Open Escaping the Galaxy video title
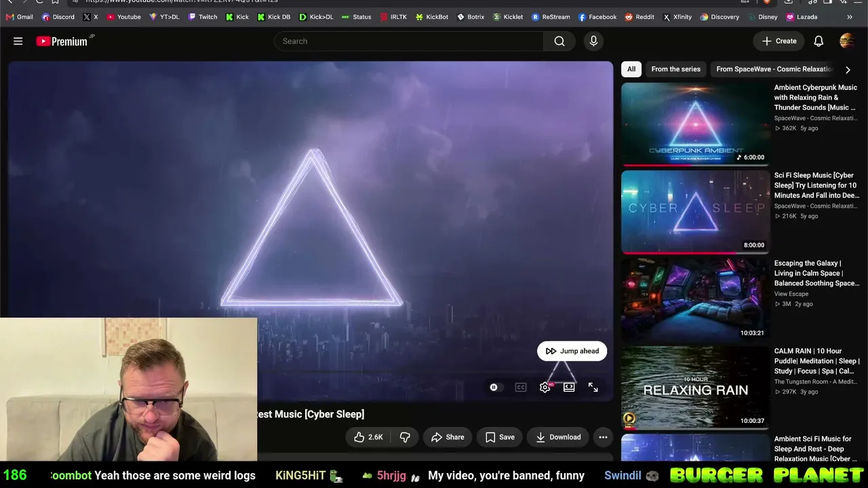 (816, 273)
